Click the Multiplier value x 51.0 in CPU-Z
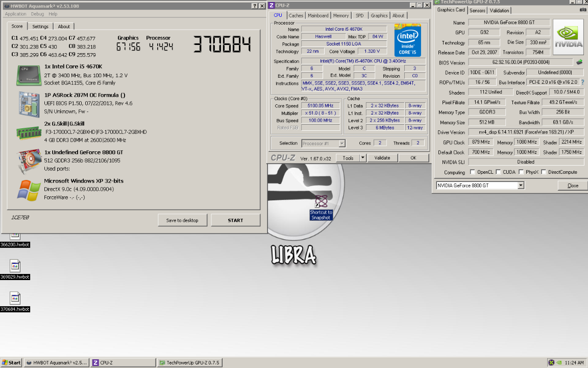The height and width of the screenshot is (368, 588). pyautogui.click(x=320, y=113)
